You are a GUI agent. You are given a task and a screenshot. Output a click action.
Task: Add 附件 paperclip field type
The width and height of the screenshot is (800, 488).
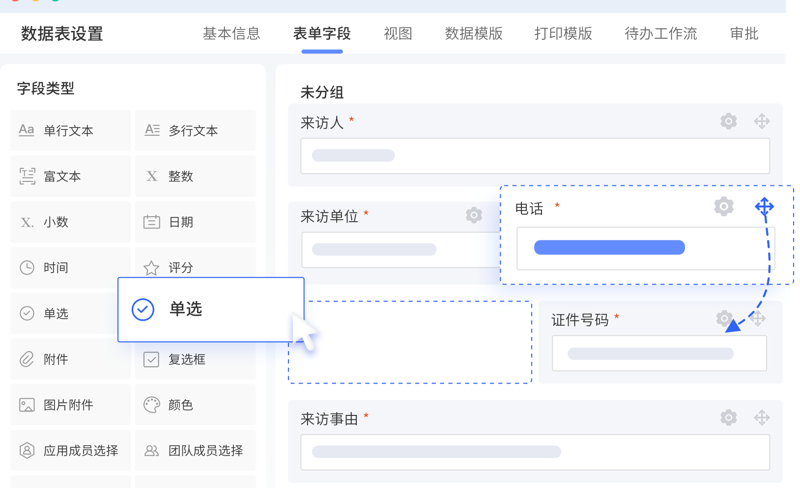70,359
